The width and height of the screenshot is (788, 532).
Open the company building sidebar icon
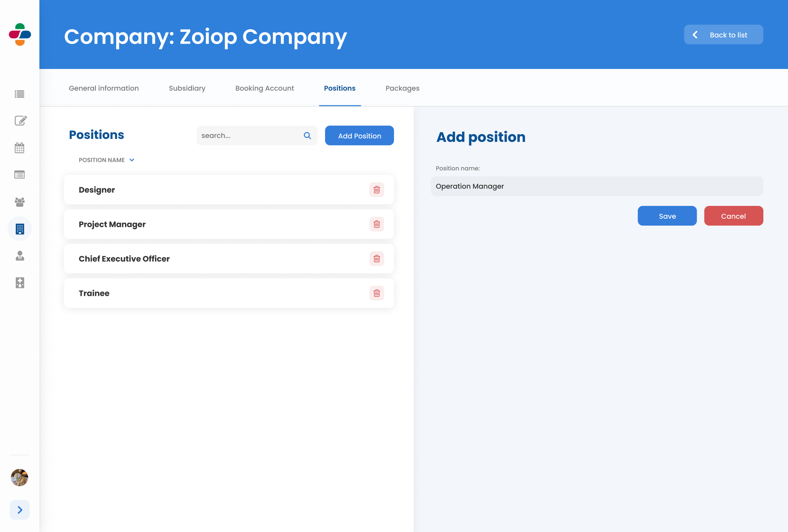(x=20, y=229)
